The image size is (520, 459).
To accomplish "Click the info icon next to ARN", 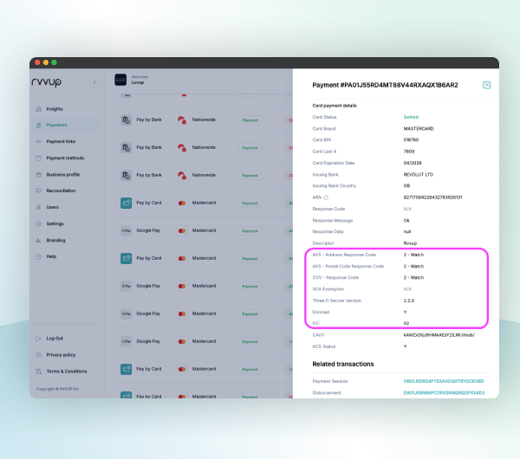I will (326, 198).
